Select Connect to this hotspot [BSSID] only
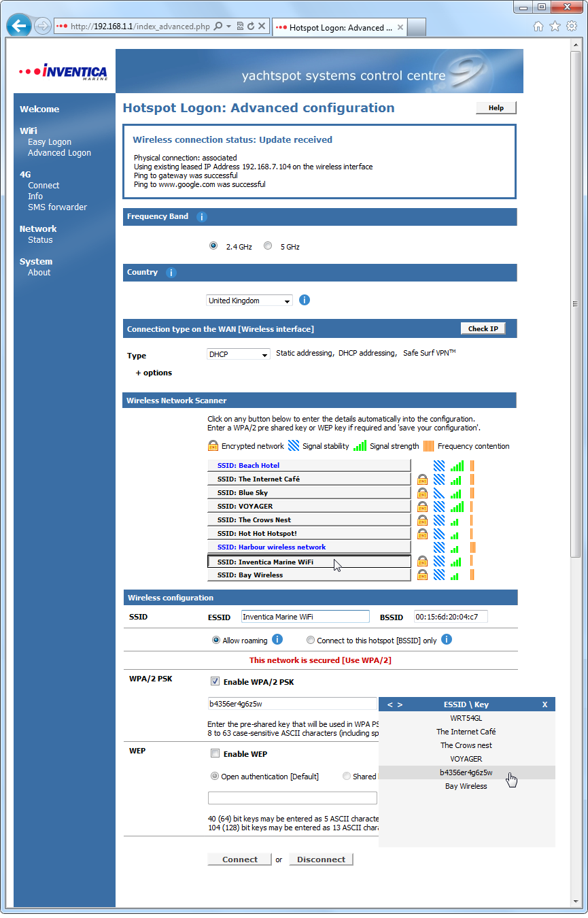 point(311,640)
